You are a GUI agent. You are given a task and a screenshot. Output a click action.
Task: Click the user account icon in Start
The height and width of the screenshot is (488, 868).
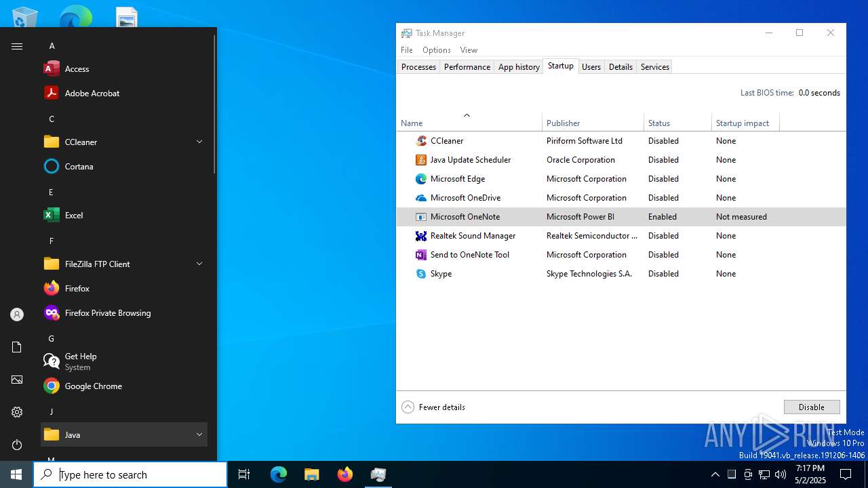(17, 314)
